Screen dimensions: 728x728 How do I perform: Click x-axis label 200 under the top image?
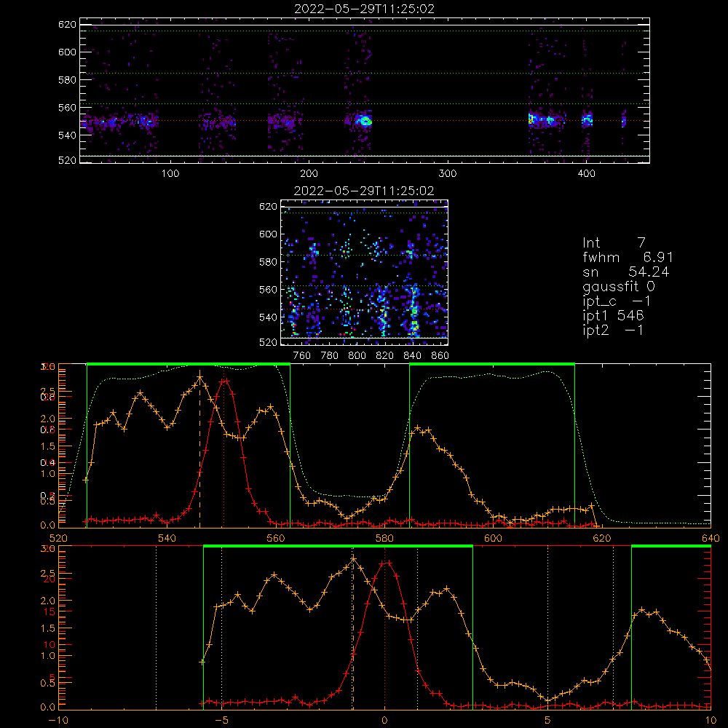point(309,174)
